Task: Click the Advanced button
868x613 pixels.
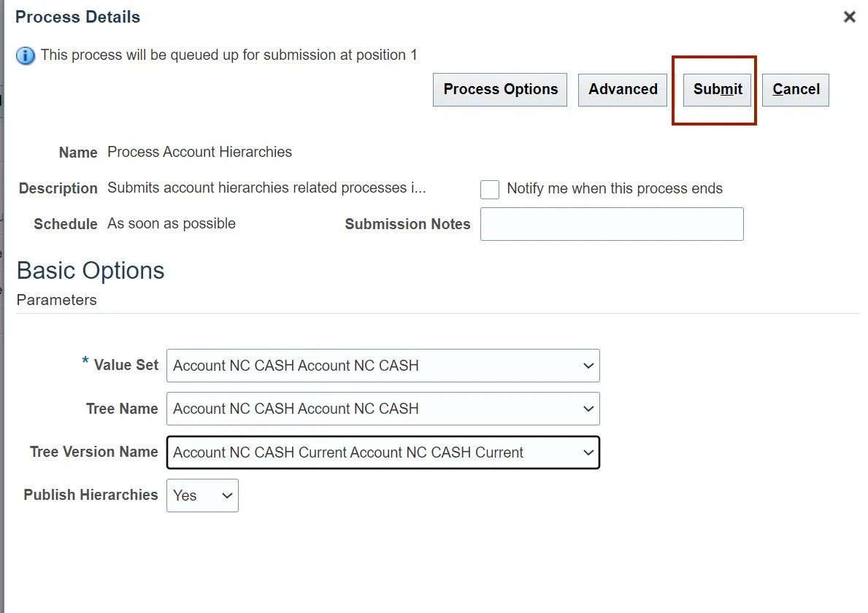Action: click(x=623, y=90)
